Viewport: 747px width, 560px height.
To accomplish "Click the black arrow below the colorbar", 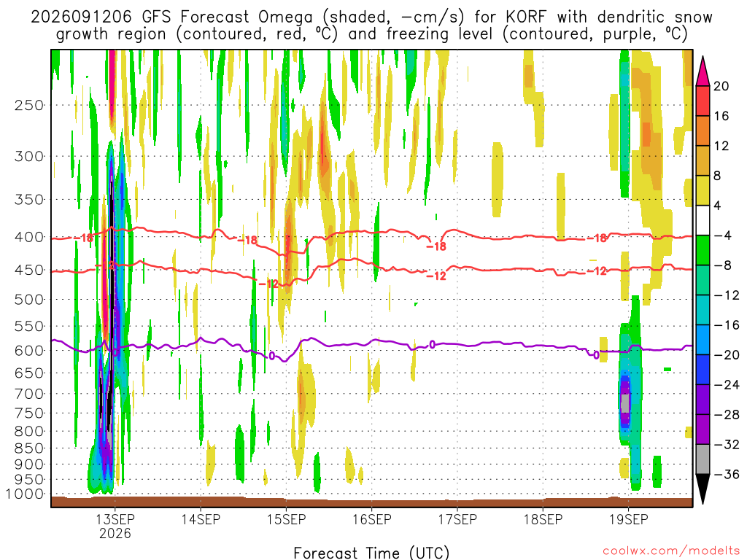I will pos(703,489).
